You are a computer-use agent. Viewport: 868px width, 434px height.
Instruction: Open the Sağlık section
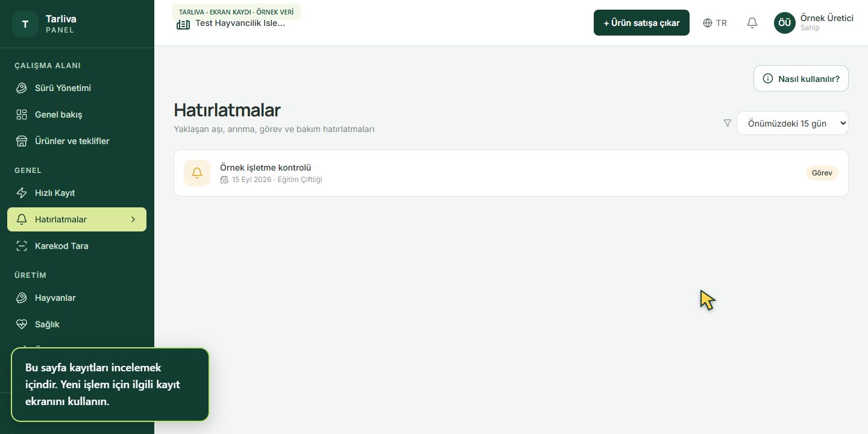click(77, 324)
